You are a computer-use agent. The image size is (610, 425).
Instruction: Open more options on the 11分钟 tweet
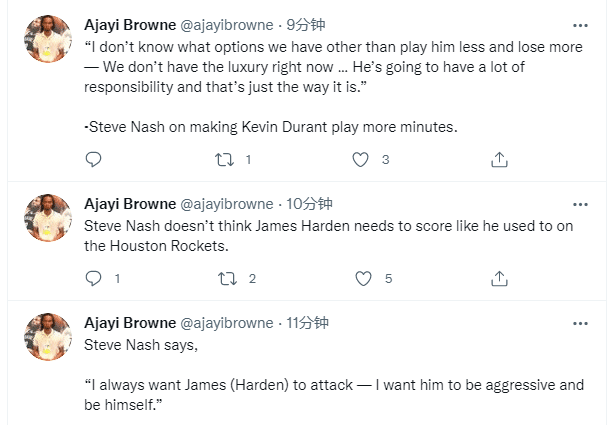tap(580, 323)
